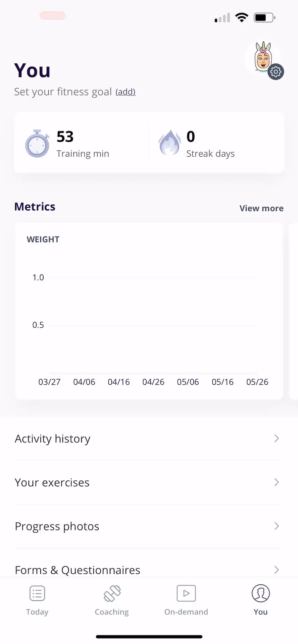Expand Your exercises chevron
Viewport: 298px width, 644px height.
click(x=277, y=482)
